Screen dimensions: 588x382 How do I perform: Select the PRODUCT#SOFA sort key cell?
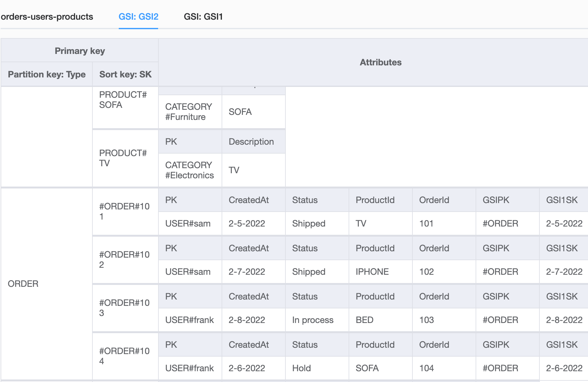tap(123, 100)
